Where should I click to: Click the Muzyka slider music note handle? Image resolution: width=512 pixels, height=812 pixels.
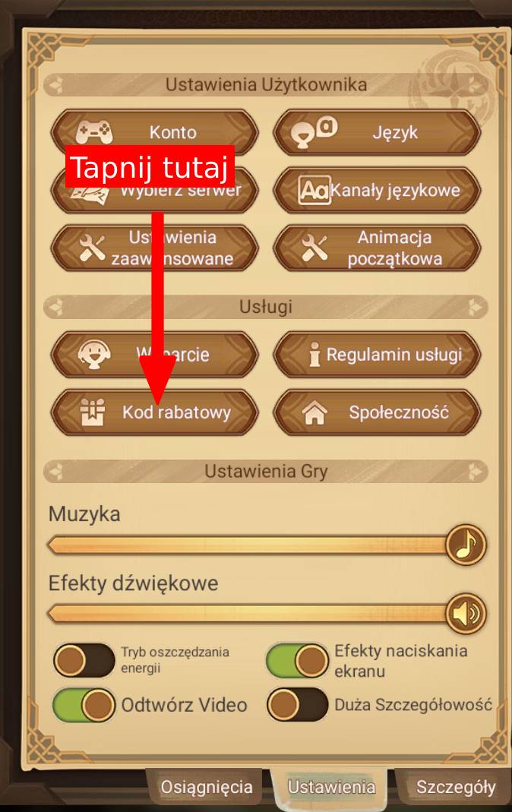(x=466, y=545)
